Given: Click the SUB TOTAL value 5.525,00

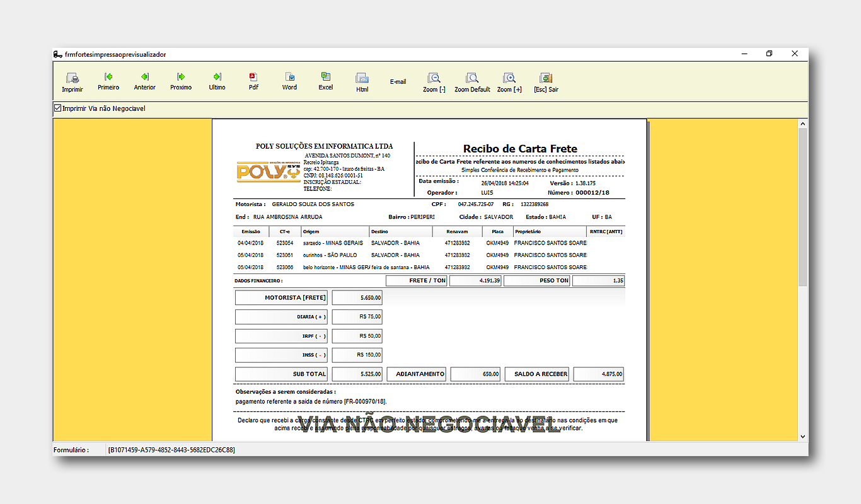Looking at the screenshot, I should 357,374.
